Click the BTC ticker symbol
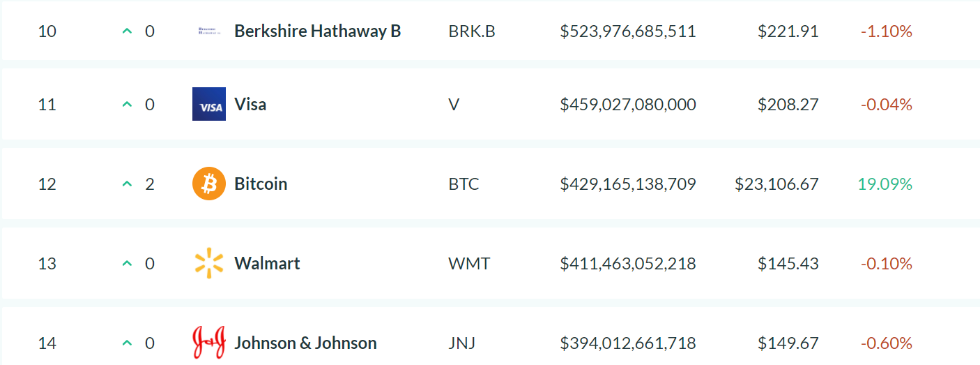 point(464,184)
